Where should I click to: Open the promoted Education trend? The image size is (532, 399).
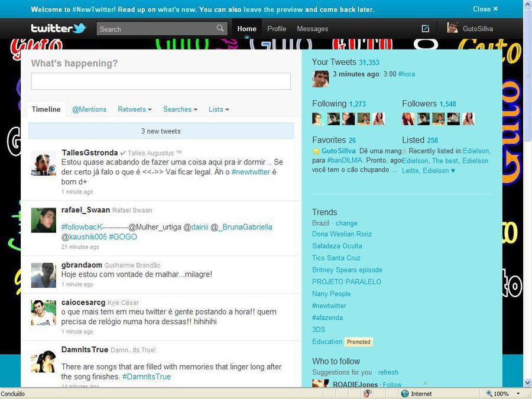pos(327,342)
